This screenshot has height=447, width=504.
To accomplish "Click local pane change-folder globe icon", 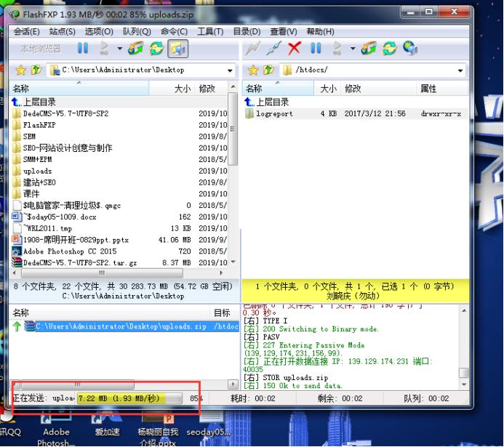I will [135, 49].
